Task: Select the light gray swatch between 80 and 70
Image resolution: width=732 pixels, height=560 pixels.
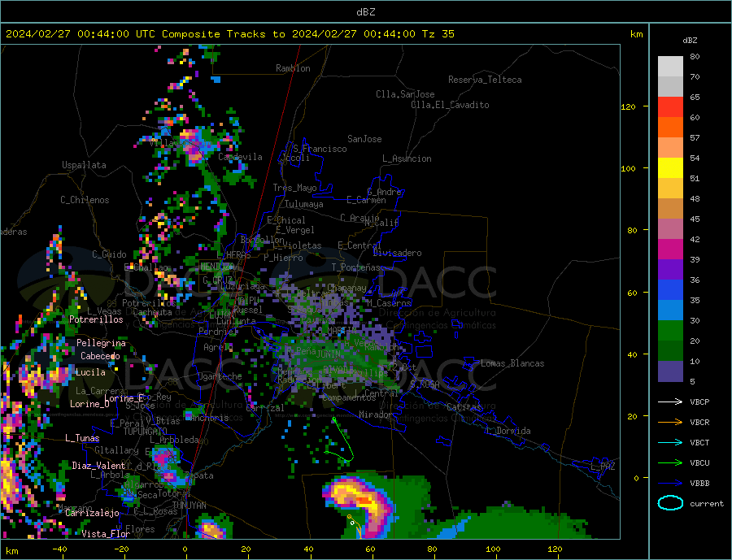Action: point(670,67)
